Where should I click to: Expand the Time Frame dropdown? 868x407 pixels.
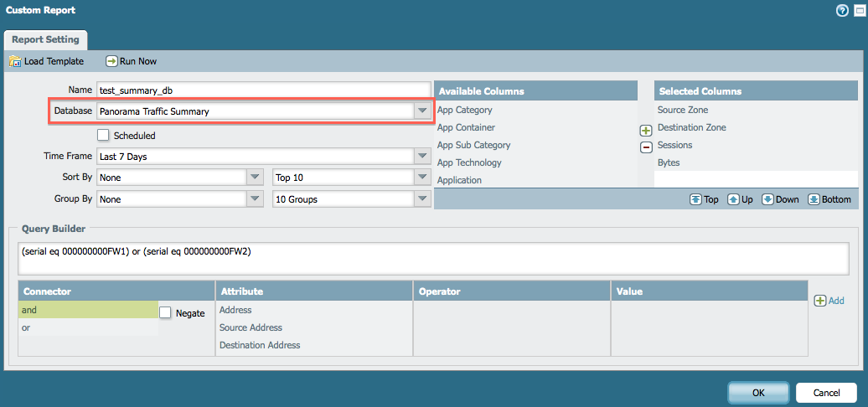pyautogui.click(x=421, y=156)
